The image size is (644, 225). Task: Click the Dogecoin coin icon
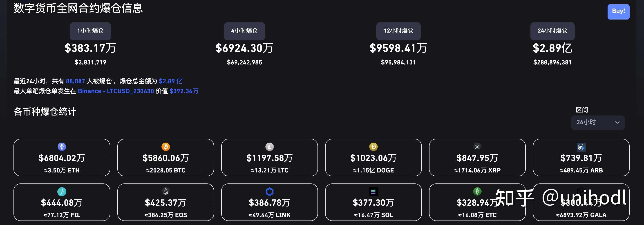click(x=373, y=147)
